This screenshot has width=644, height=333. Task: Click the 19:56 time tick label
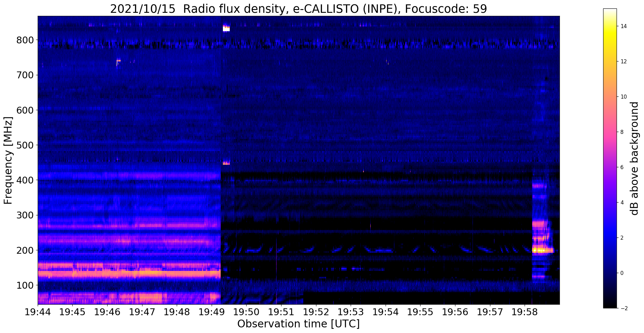click(455, 312)
